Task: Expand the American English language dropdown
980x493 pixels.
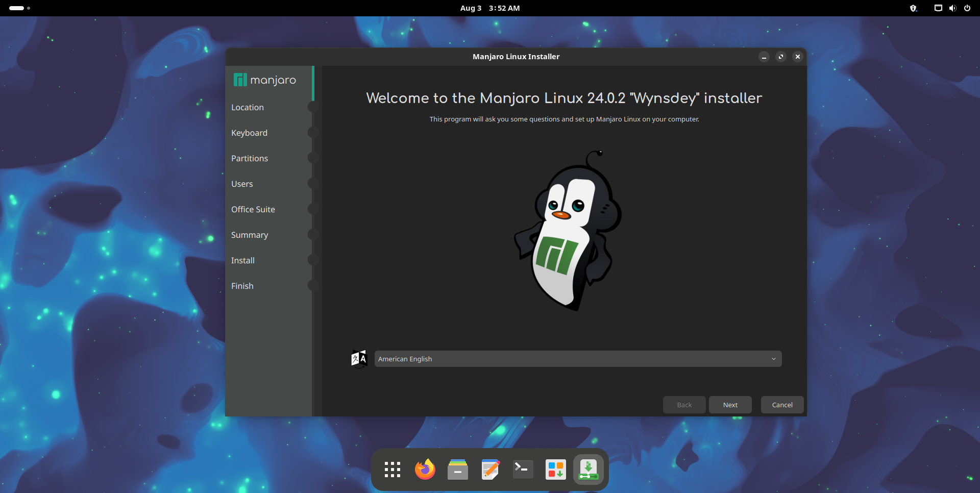Action: (578, 359)
